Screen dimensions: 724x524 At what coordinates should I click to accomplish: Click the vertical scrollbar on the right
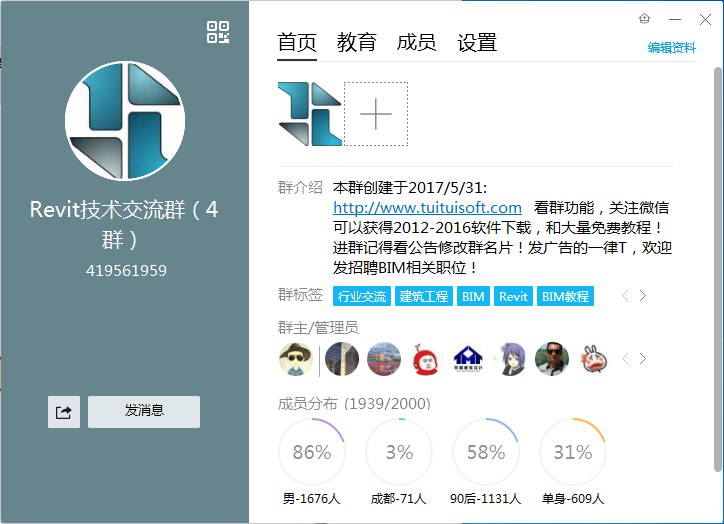pos(718,270)
